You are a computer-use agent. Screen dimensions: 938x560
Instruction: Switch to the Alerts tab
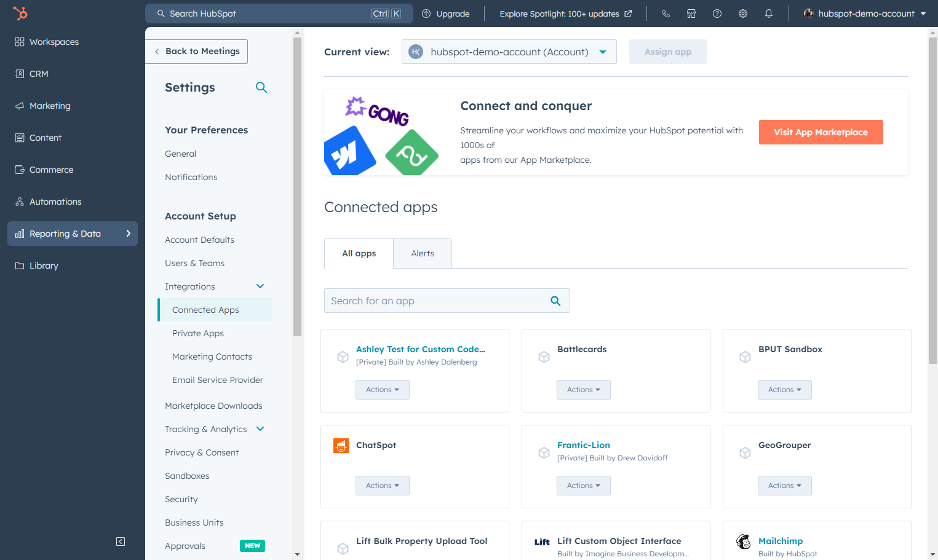click(423, 253)
